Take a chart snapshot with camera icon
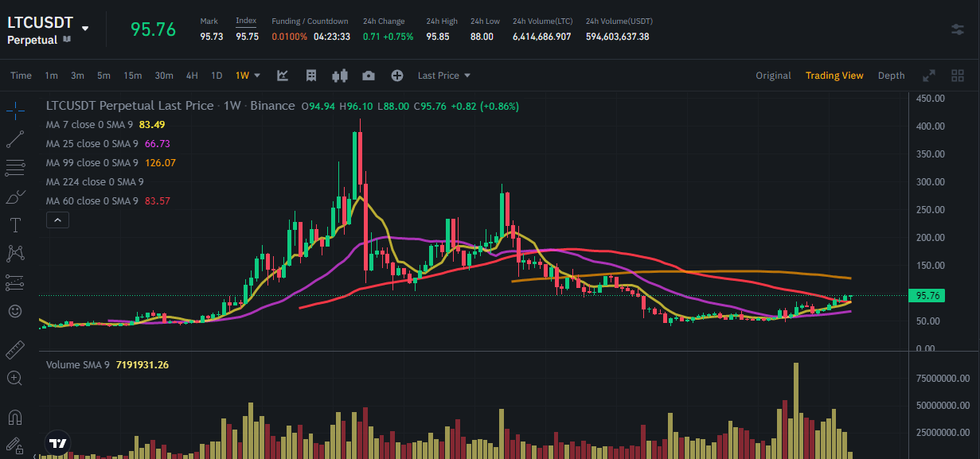The height and width of the screenshot is (459, 980). 369,76
